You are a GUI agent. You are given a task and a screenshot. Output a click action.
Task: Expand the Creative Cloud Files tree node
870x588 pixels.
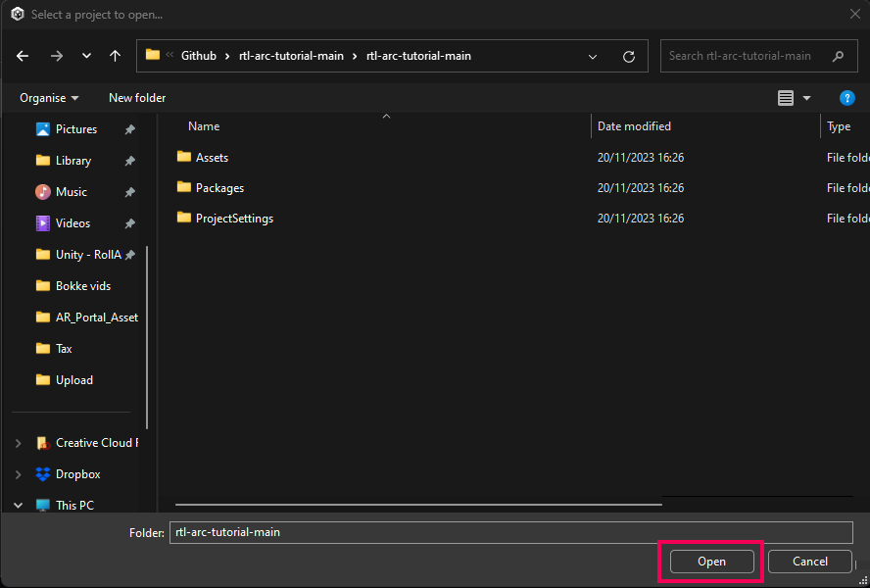coord(18,443)
